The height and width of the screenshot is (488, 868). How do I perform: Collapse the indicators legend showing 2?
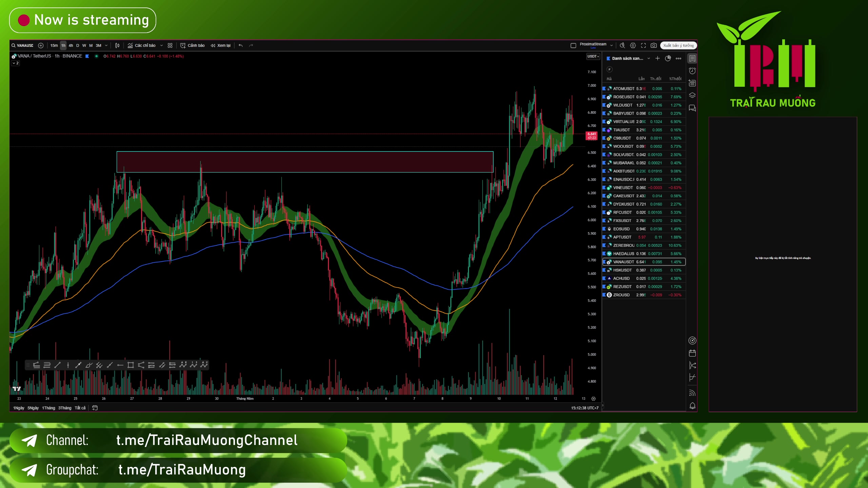click(16, 63)
